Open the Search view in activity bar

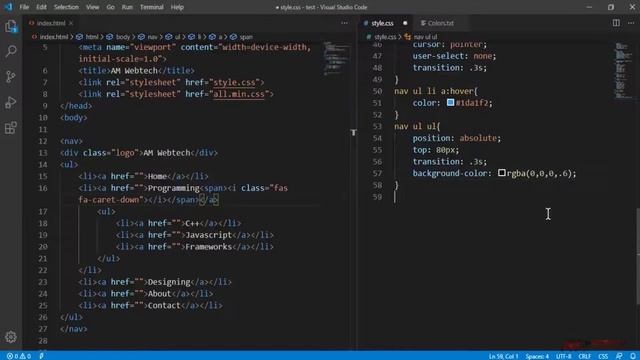click(11, 51)
